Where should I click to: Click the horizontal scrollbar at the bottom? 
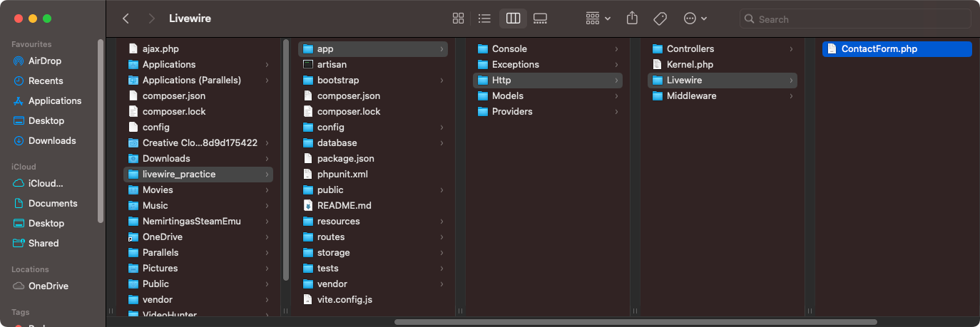pos(635,322)
